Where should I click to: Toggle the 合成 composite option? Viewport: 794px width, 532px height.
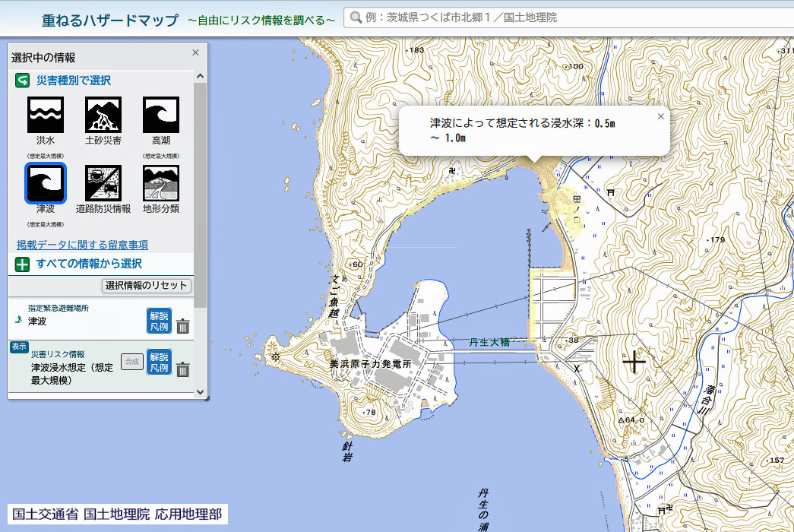pyautogui.click(x=132, y=362)
